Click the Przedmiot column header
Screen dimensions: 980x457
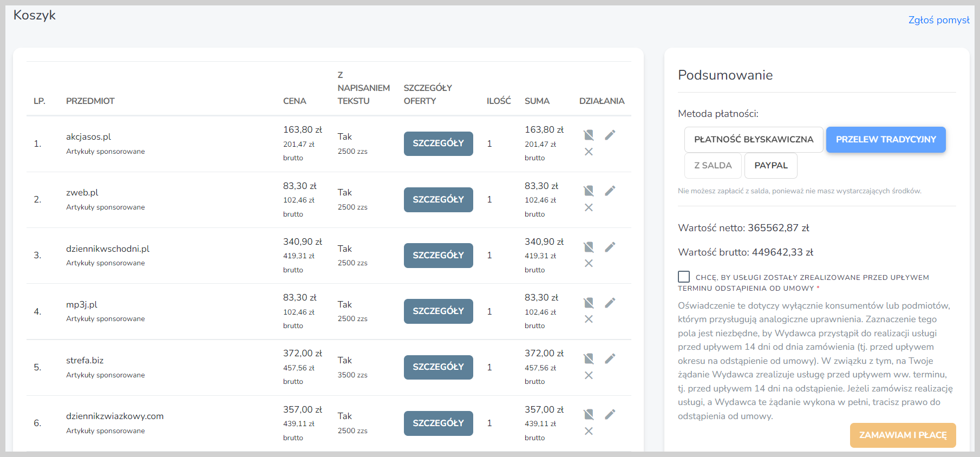[90, 101]
